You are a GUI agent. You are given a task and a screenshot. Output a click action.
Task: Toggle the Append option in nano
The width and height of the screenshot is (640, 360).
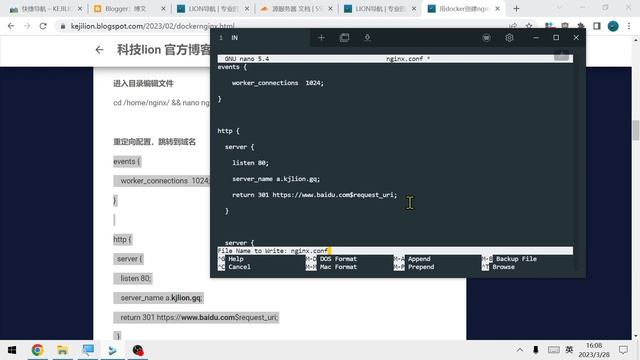coord(419,259)
